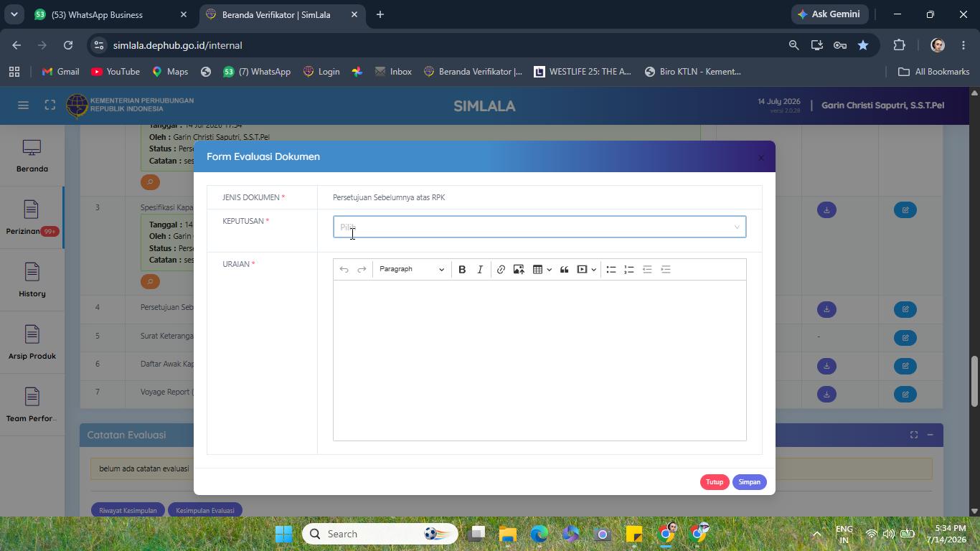Screen dimensions: 980x551
Task: Insert media into the editor
Action: pos(582,270)
